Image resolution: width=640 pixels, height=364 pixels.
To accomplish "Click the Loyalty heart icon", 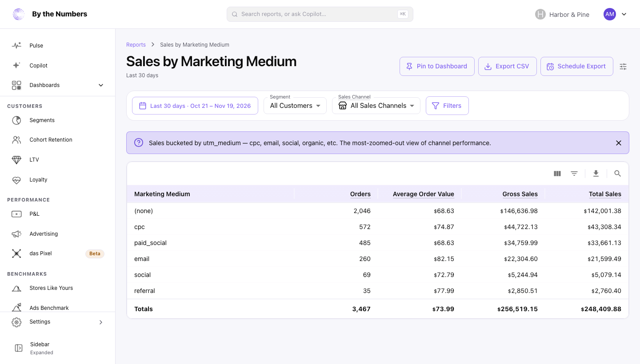I will tap(16, 180).
